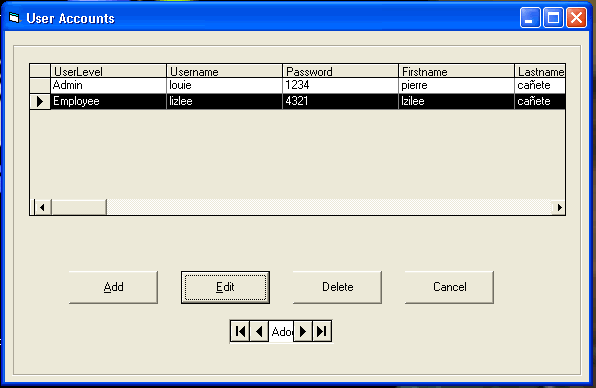
Task: Click the Adodc caption text in navigator
Action: [x=281, y=332]
